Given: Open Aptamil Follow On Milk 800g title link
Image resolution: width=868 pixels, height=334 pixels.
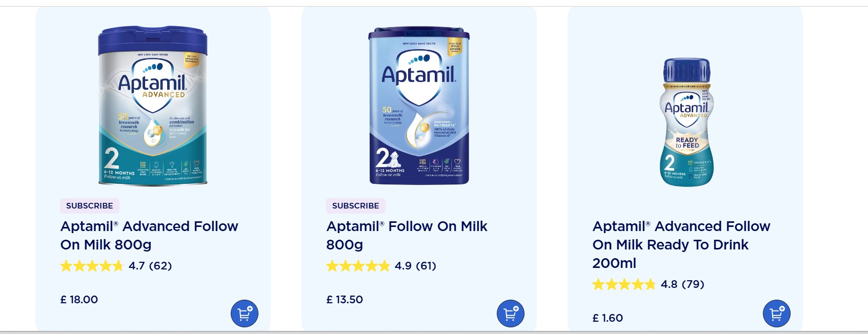Looking at the screenshot, I should [407, 236].
